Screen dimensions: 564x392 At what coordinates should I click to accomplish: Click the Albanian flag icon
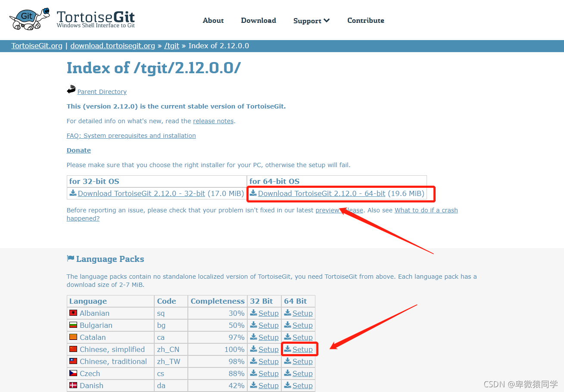tap(73, 313)
